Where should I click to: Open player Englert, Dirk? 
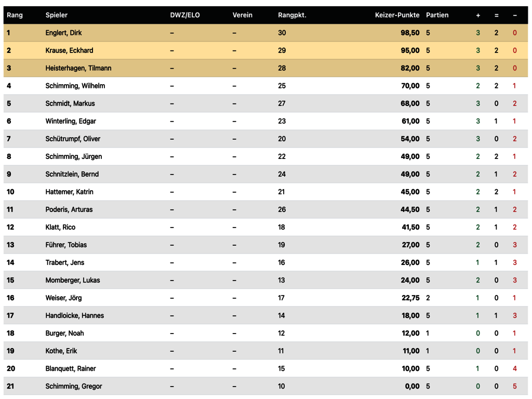coord(63,33)
